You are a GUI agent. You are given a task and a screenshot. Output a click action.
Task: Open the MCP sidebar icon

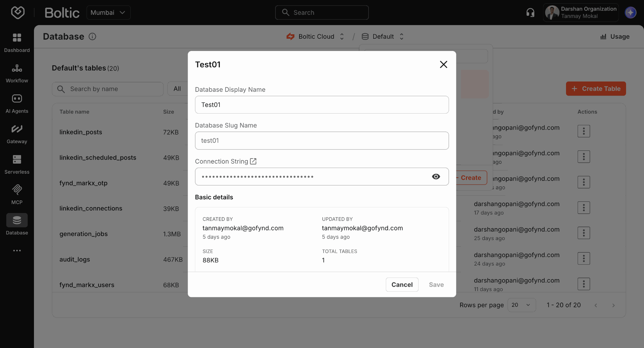17,190
